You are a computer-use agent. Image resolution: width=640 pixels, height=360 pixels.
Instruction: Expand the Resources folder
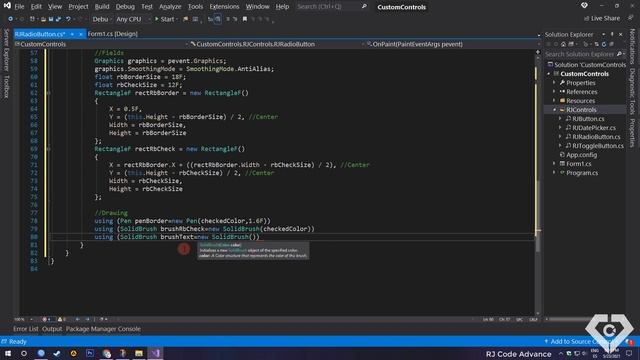click(555, 101)
